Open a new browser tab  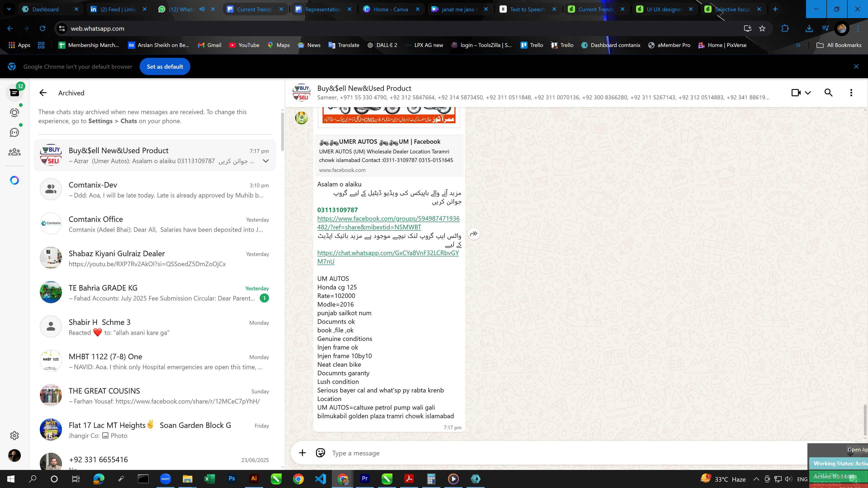coord(775,9)
